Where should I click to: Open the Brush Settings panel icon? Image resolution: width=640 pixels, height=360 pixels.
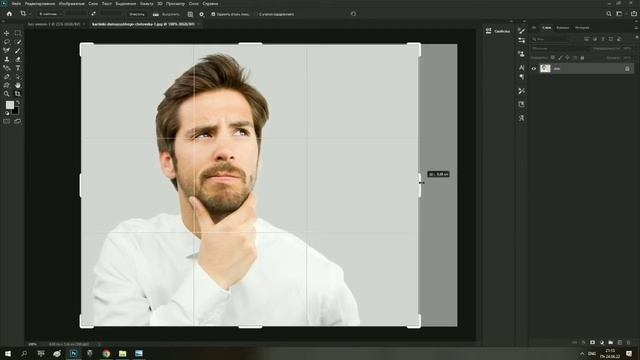521,31
